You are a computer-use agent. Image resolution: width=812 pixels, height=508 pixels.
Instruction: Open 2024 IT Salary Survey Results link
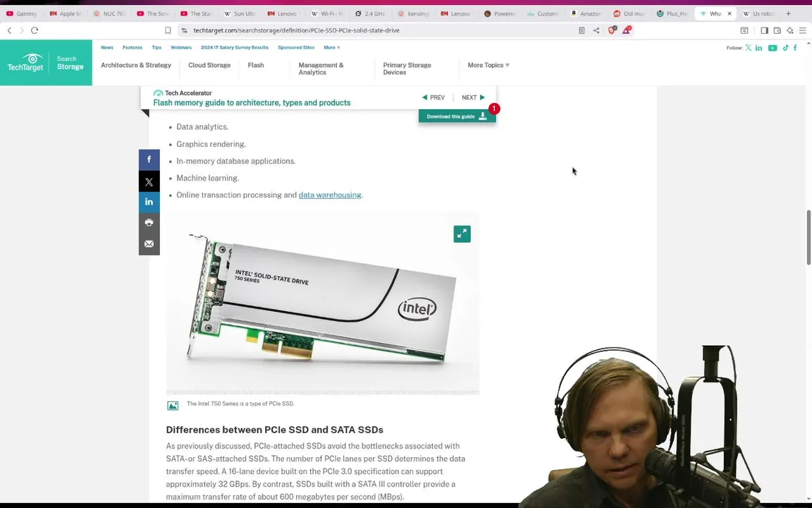pos(235,47)
